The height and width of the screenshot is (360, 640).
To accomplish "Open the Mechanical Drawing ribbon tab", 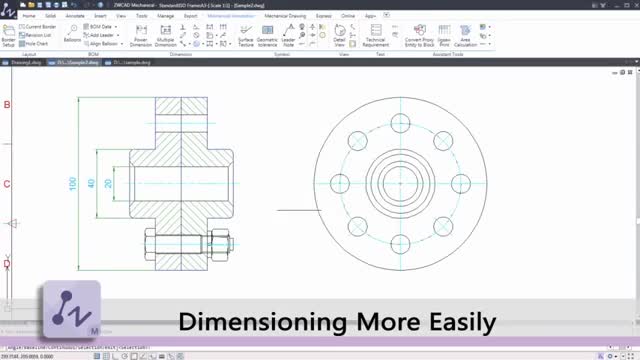I will point(285,16).
